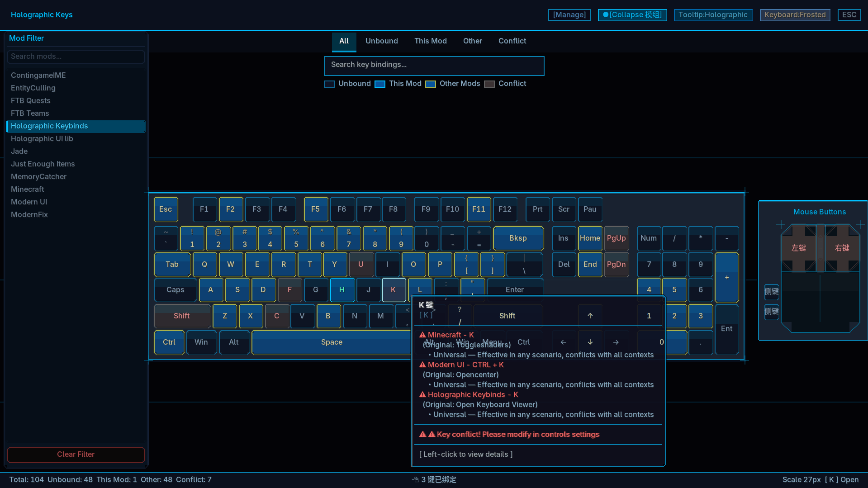Click the This Mod legend swatch
The height and width of the screenshot is (488, 868).
380,84
